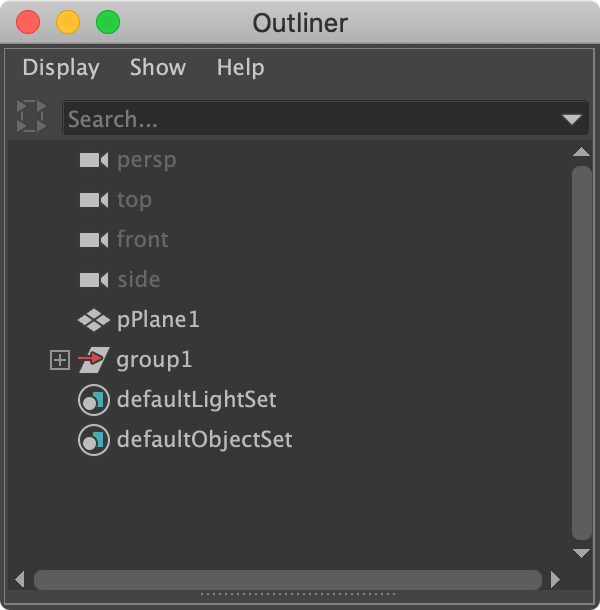Expand the group1 node
This screenshot has height=610, width=600.
pos(60,360)
